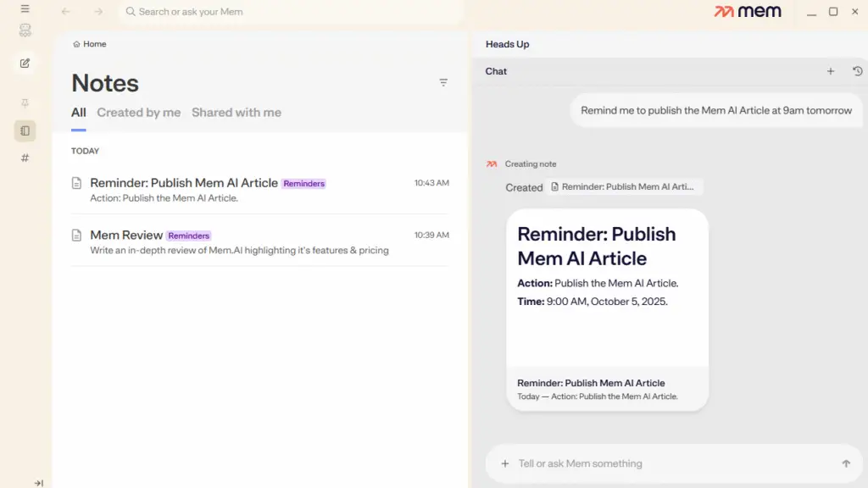Switch to the Created by me tab

(138, 113)
